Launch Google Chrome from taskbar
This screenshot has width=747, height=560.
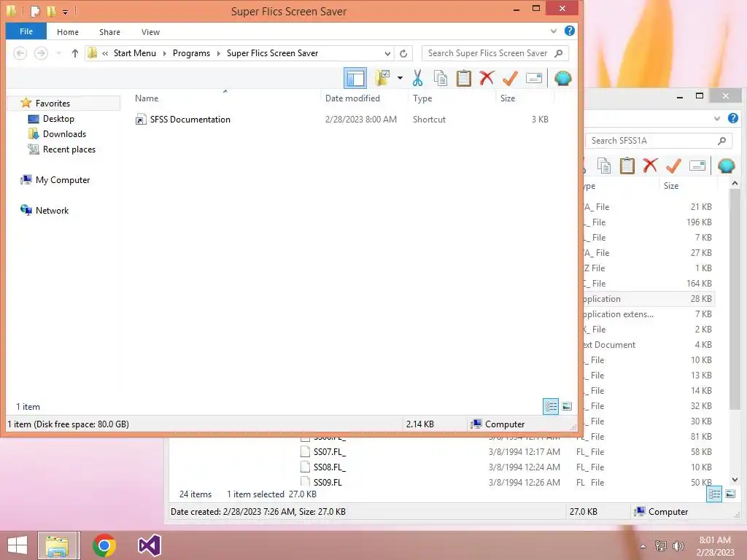104,545
